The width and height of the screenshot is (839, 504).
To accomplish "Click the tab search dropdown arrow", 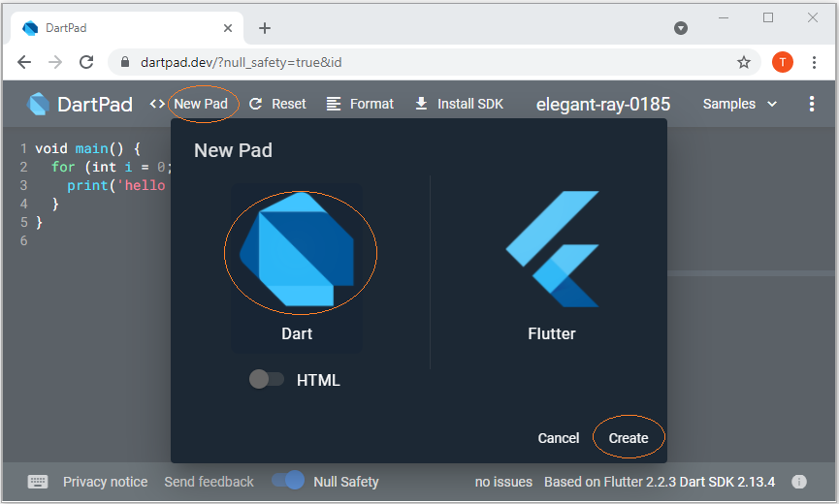I will coord(681,28).
